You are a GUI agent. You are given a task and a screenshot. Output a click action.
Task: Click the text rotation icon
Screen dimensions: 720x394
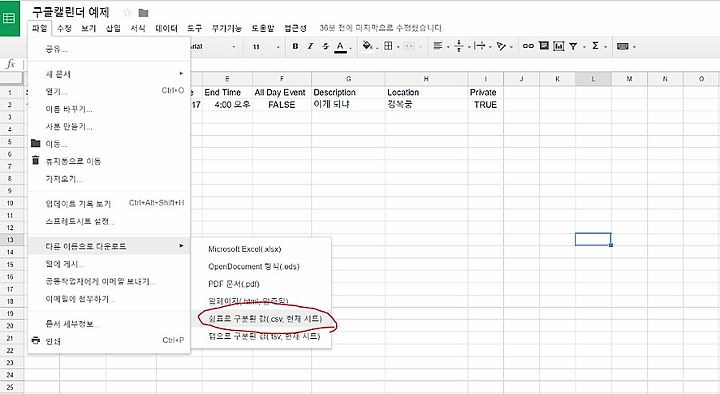coord(501,46)
